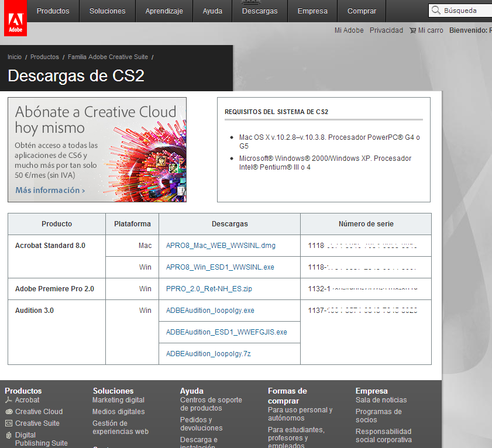Viewport: 492px width, 448px height.
Task: Click the shopping cart icon
Action: (x=412, y=30)
